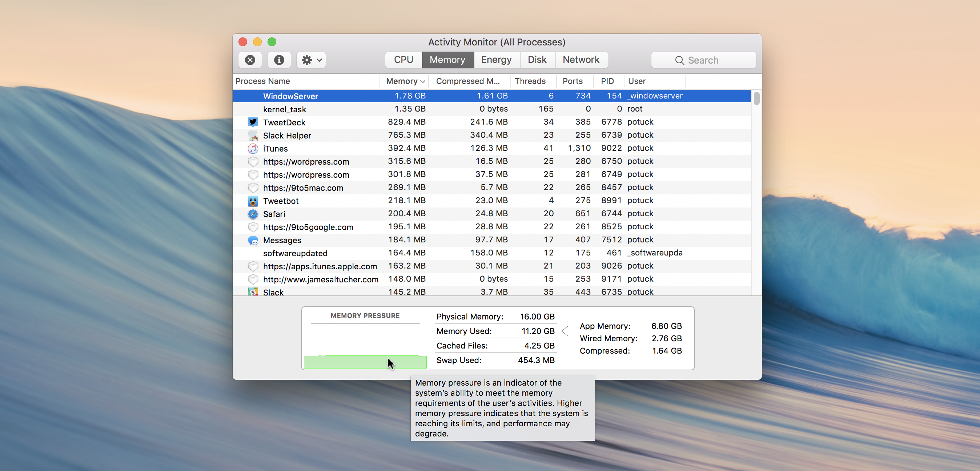Click the Slack app icon
The image size is (980, 471).
(x=253, y=292)
